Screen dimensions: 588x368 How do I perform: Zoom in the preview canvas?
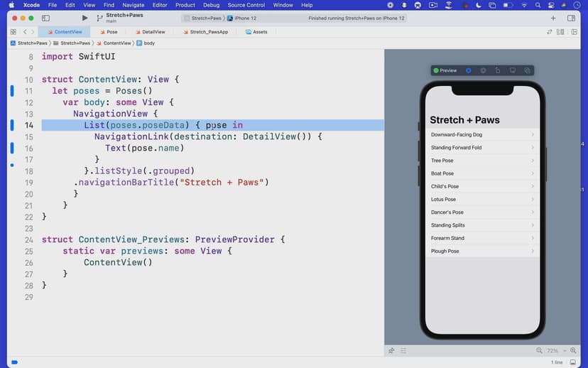pos(573,351)
